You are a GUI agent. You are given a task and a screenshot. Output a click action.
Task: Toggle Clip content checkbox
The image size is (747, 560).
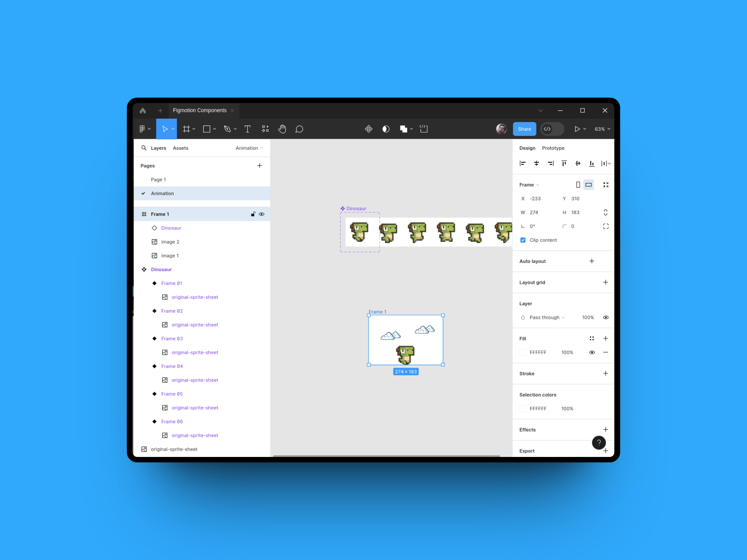click(x=522, y=240)
